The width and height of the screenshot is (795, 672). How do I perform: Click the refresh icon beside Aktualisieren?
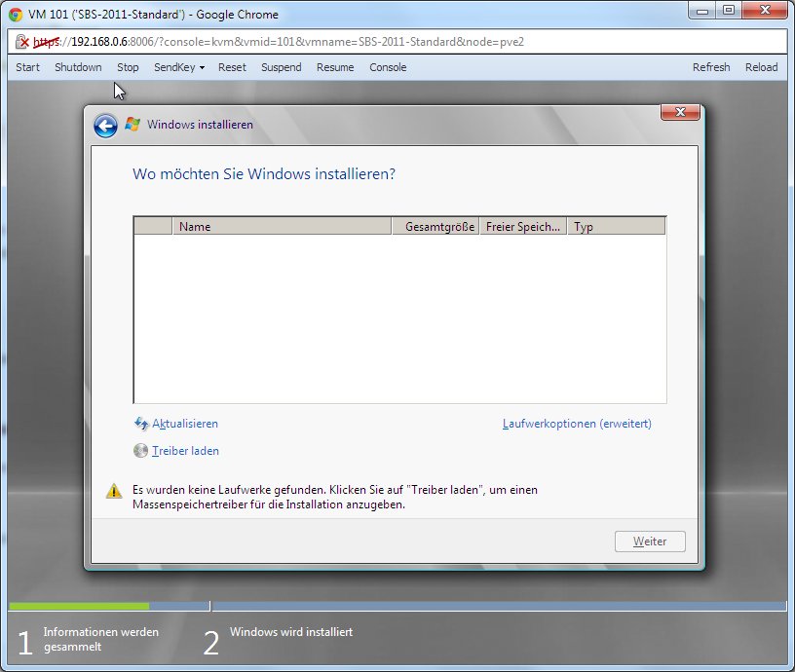(x=141, y=424)
